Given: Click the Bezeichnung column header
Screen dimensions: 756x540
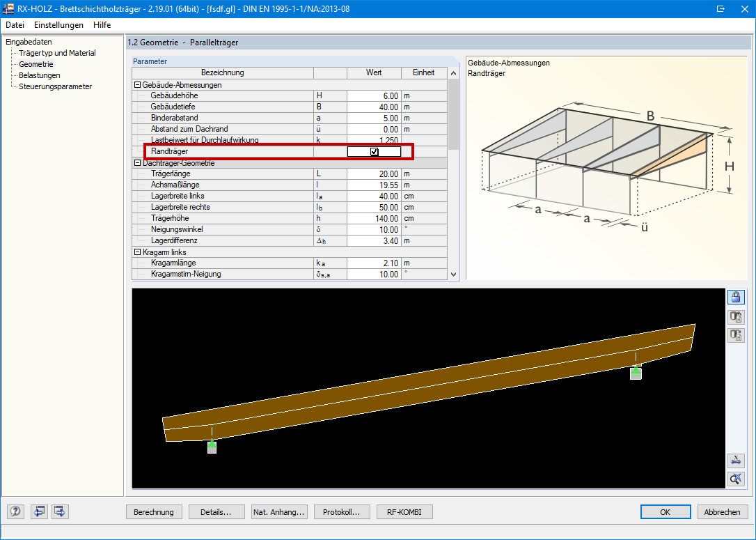Looking at the screenshot, I should click(x=223, y=73).
